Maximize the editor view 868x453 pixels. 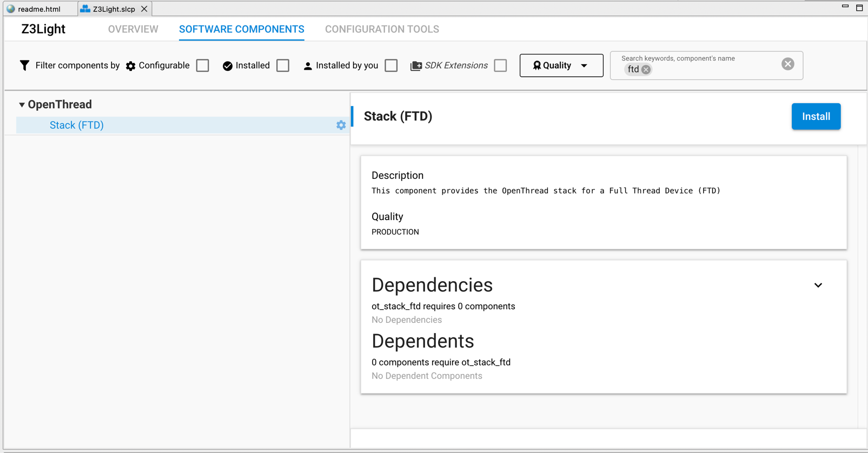coord(859,8)
